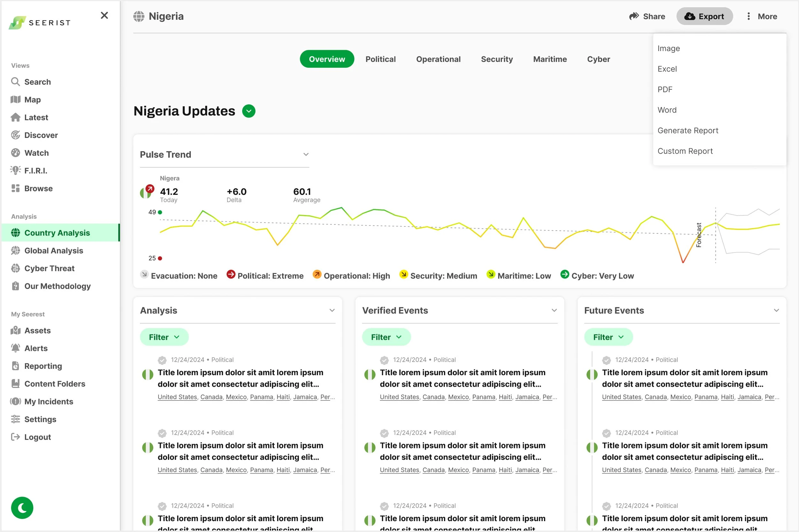Open Content Folders in sidebar
The image size is (799, 532).
(x=54, y=384)
